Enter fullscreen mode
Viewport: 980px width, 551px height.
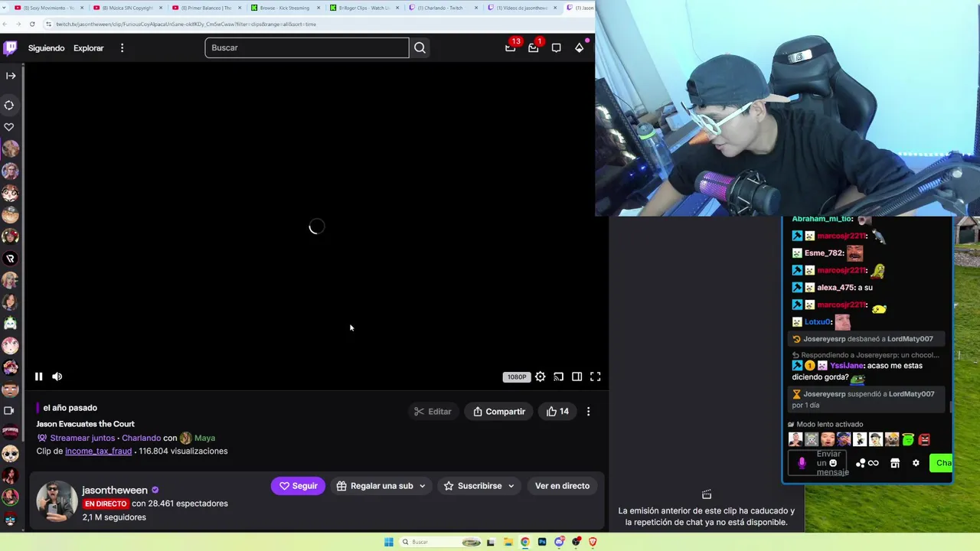pos(596,377)
